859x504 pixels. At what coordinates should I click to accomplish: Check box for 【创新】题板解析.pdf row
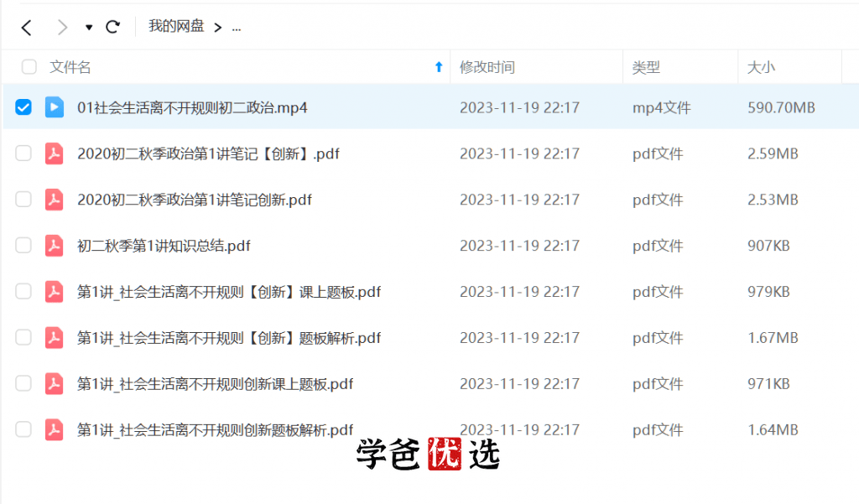(23, 337)
